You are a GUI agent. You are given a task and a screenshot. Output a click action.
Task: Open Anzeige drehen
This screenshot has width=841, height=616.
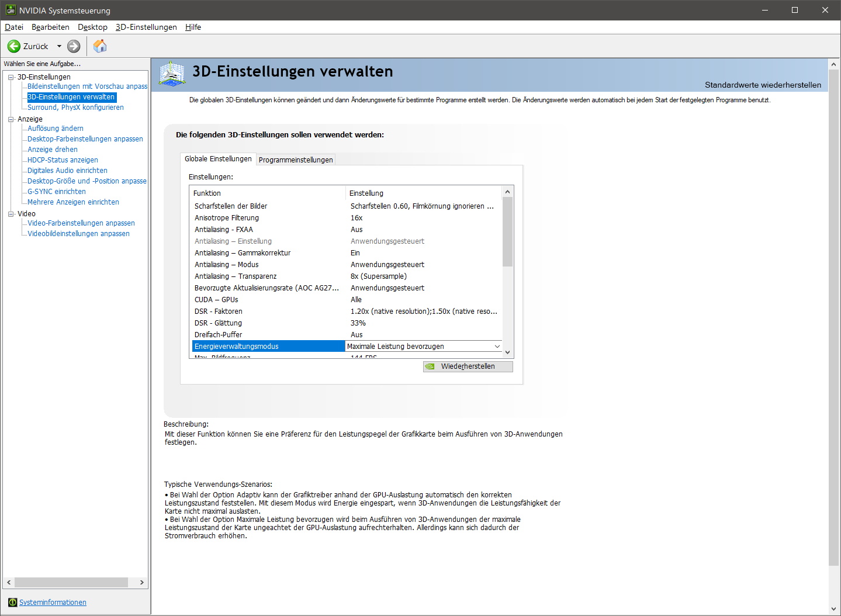[x=53, y=150]
